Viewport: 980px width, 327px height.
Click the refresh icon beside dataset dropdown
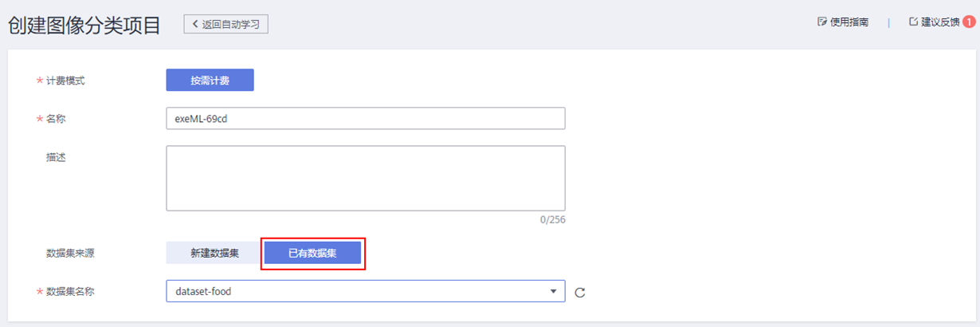[x=580, y=292]
